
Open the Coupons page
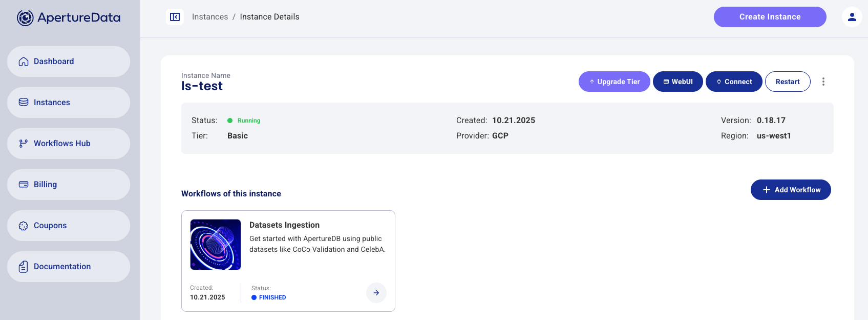click(x=69, y=226)
